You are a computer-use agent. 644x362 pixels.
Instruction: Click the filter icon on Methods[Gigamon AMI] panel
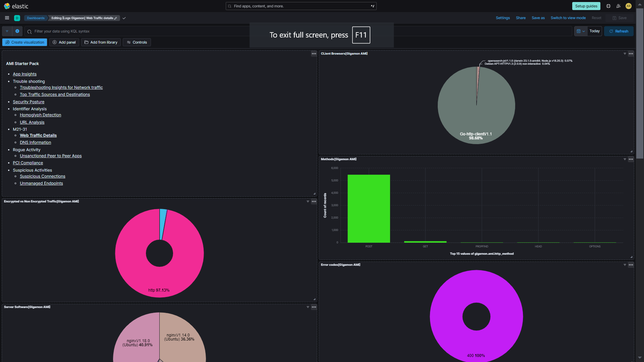pos(625,160)
